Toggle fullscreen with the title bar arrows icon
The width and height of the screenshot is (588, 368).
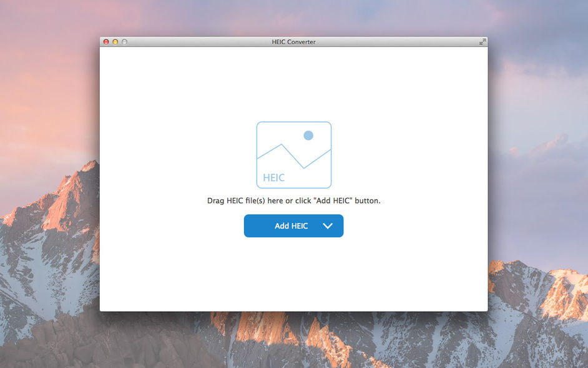(483, 42)
